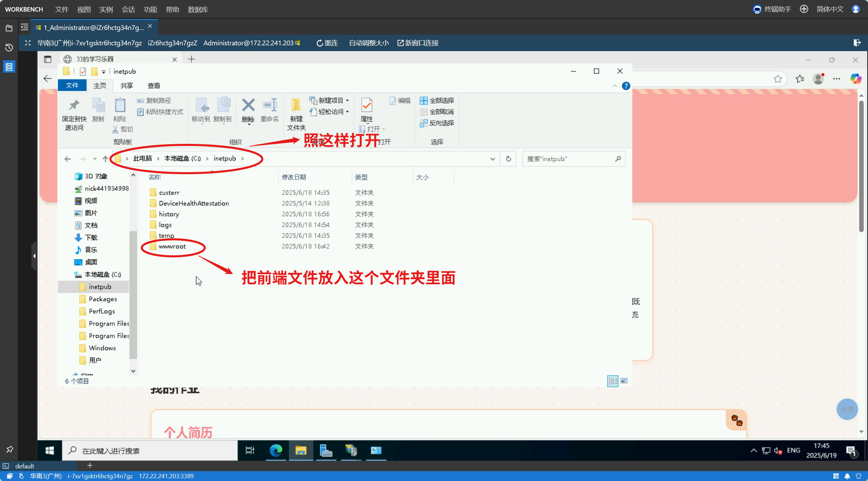Click the Windows taskbar search box
868x481 pixels.
coord(150,451)
